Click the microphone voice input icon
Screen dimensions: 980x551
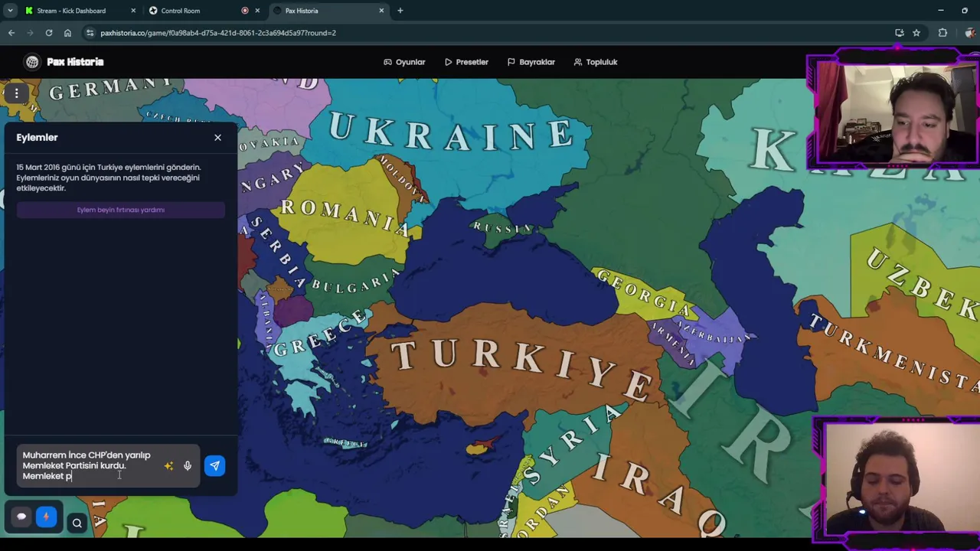click(187, 465)
